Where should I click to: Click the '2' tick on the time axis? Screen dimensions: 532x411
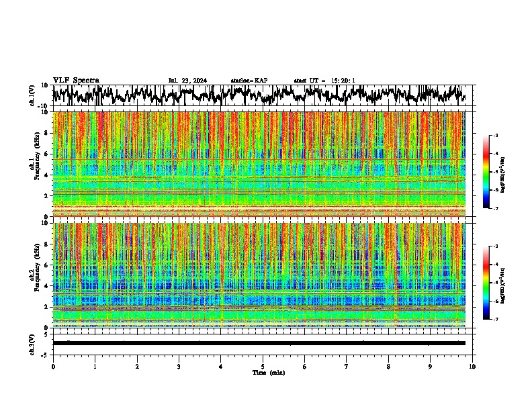[137, 367]
